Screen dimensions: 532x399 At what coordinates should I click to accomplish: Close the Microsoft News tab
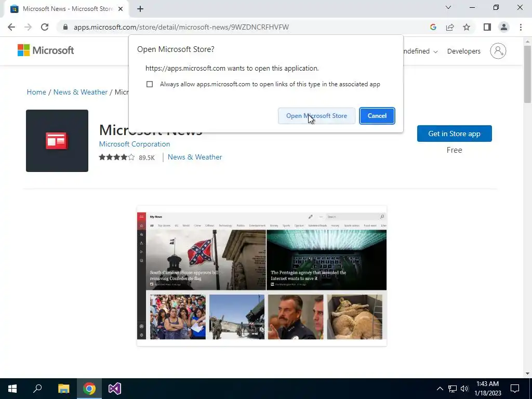pos(121,9)
